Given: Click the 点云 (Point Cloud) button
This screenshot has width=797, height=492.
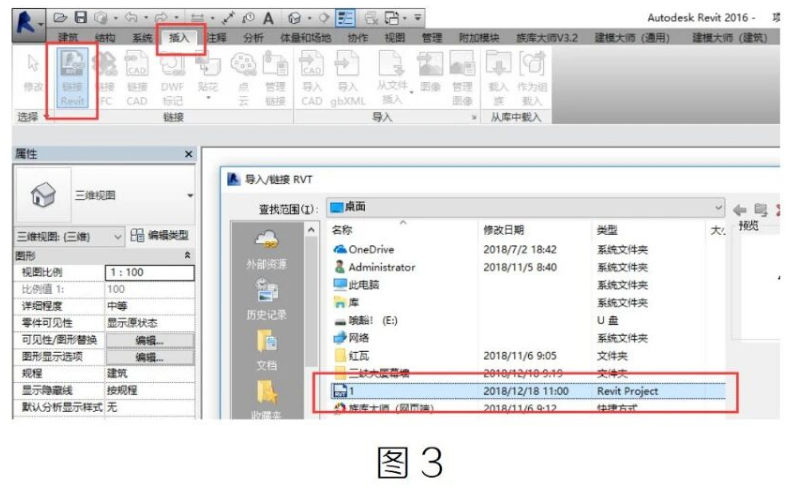Looking at the screenshot, I should click(x=243, y=78).
